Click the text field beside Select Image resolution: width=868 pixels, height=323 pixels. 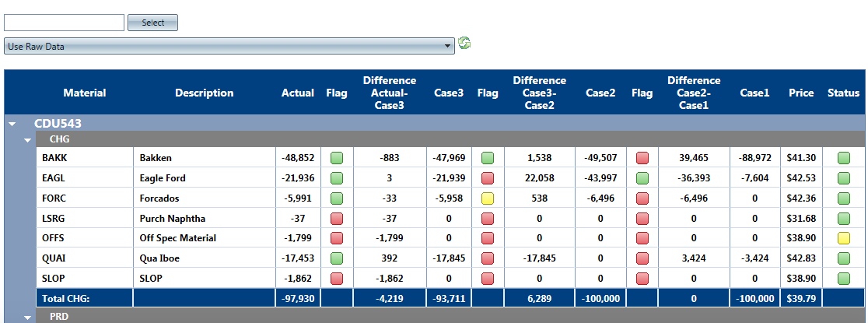click(64, 23)
